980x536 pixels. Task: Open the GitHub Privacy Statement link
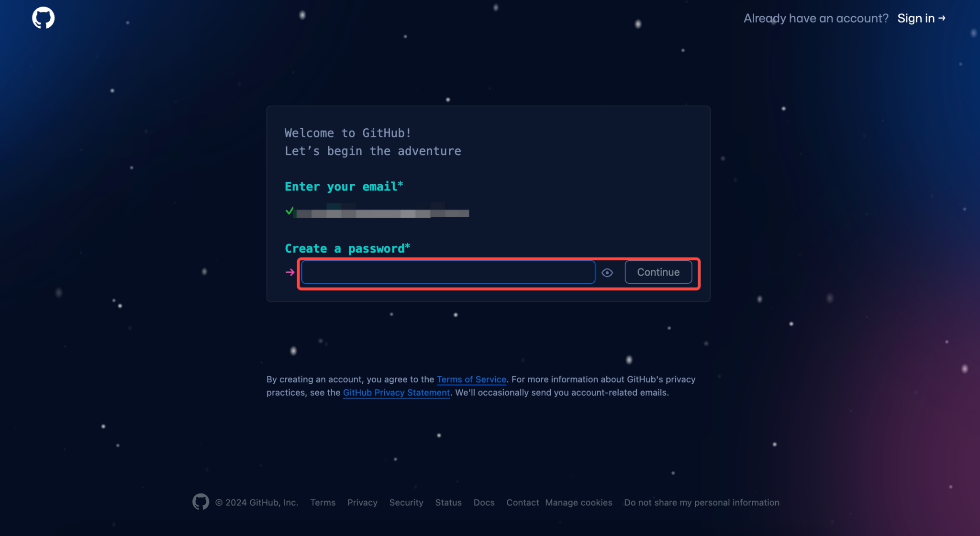[x=396, y=392]
